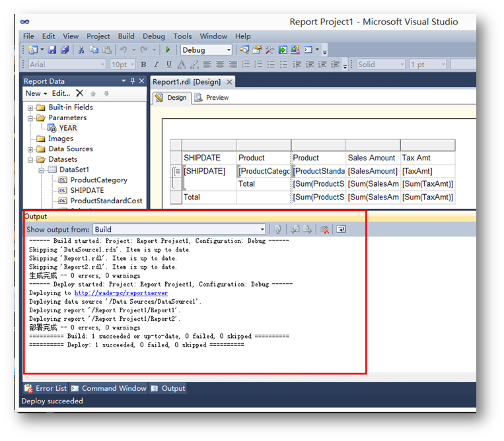
Task: Open the Properties Window icon
Action: (x=257, y=50)
